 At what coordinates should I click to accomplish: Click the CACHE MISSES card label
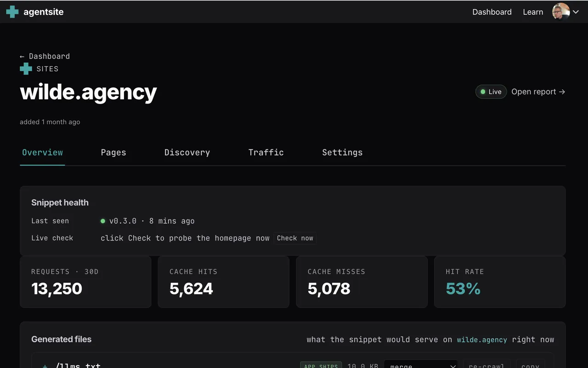click(336, 271)
